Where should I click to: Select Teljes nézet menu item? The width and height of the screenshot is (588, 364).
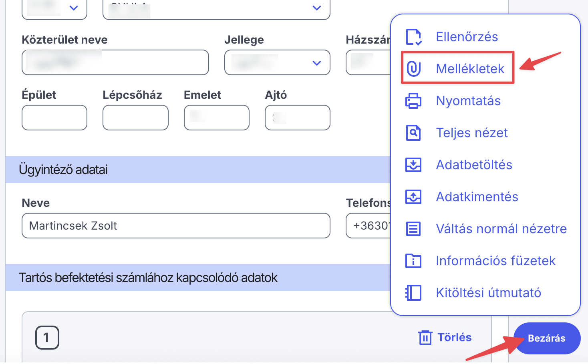pos(472,133)
